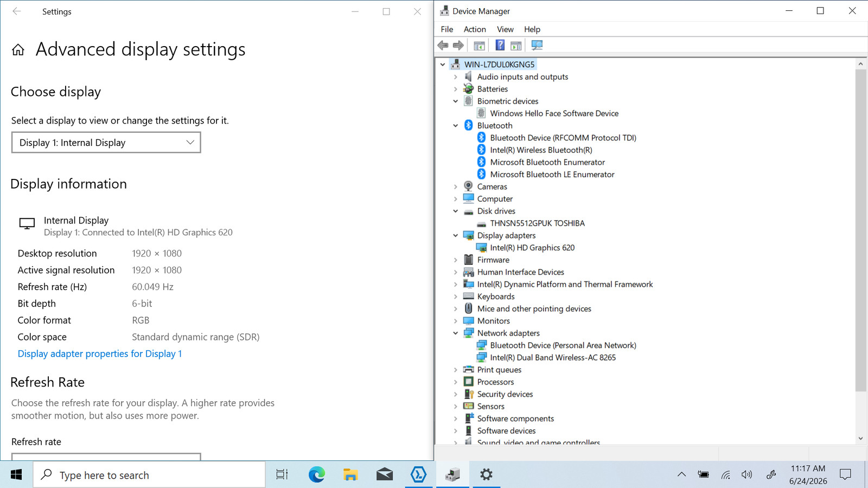Open File Explorer from the taskbar
868x488 pixels.
coord(350,475)
